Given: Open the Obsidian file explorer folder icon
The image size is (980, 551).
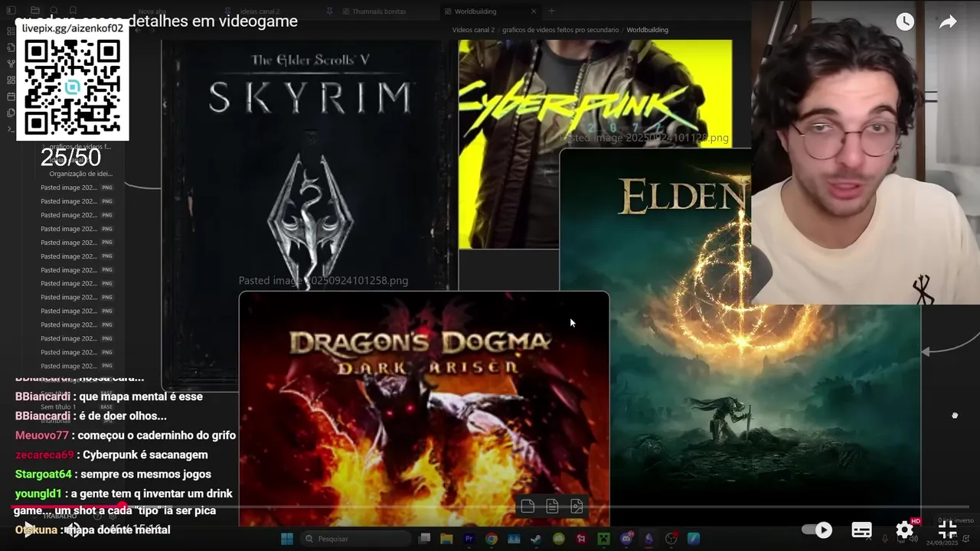Looking at the screenshot, I should [36, 11].
